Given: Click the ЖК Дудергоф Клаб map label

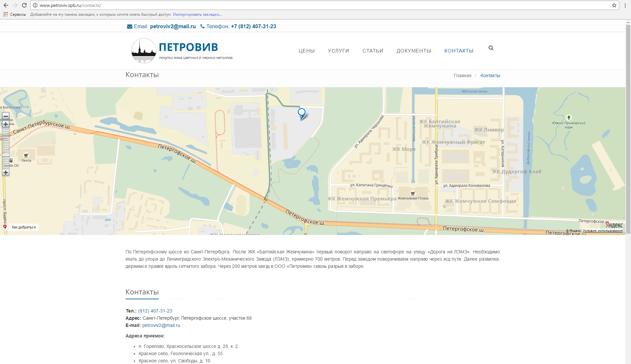Looking at the screenshot, I should point(516,172).
